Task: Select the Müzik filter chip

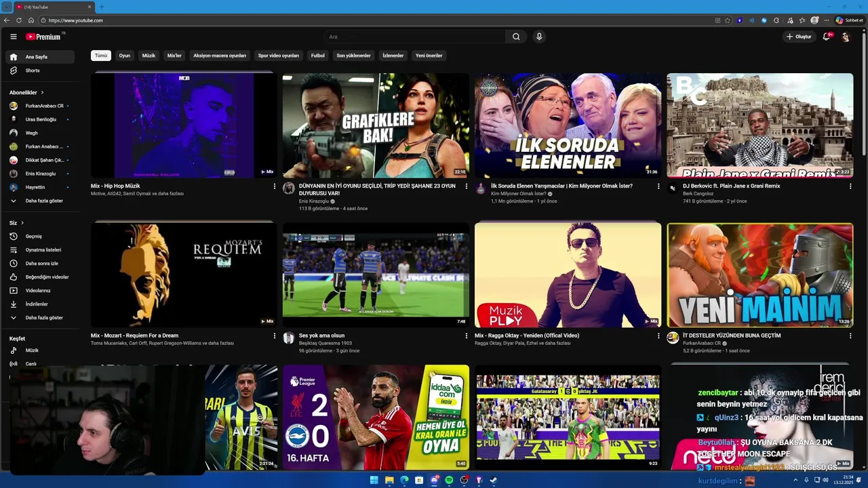Action: [x=149, y=56]
